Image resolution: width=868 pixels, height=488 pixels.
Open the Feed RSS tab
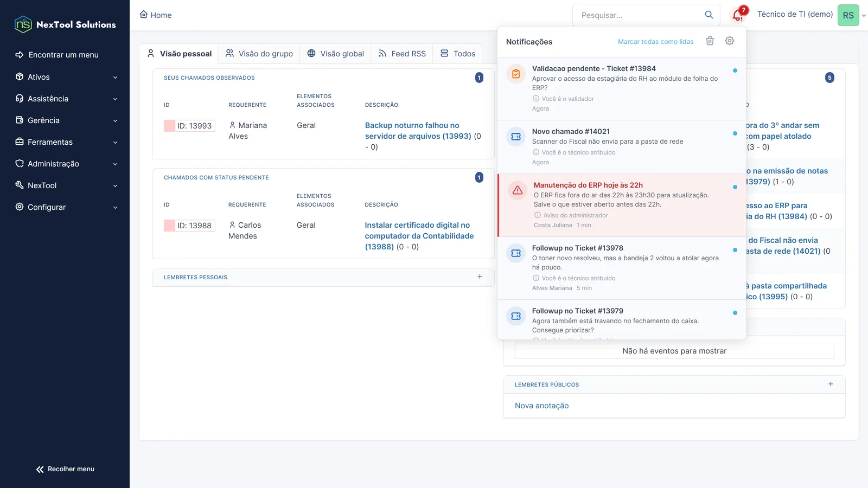[x=402, y=54]
